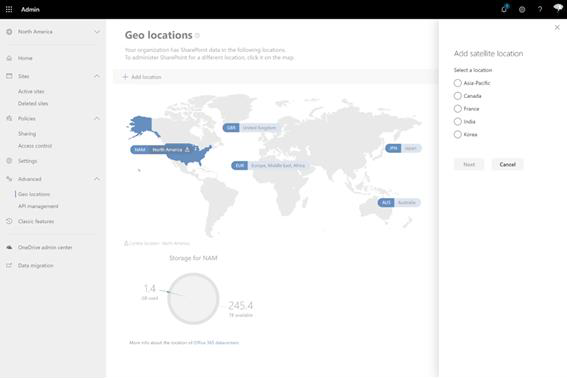Screen dimensions: 567x379
Task: Click the Data migration icon
Action: 9,265
